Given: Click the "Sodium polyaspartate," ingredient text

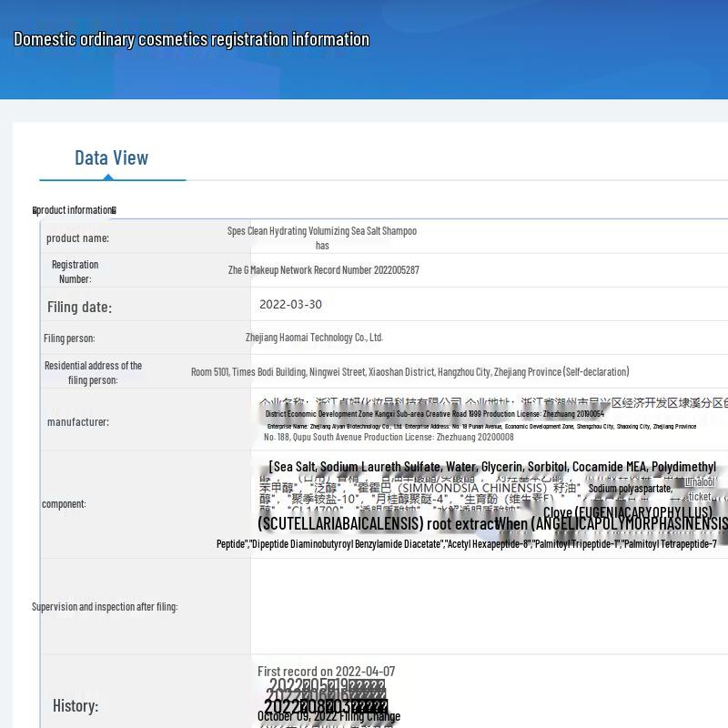Looking at the screenshot, I should [631, 489].
